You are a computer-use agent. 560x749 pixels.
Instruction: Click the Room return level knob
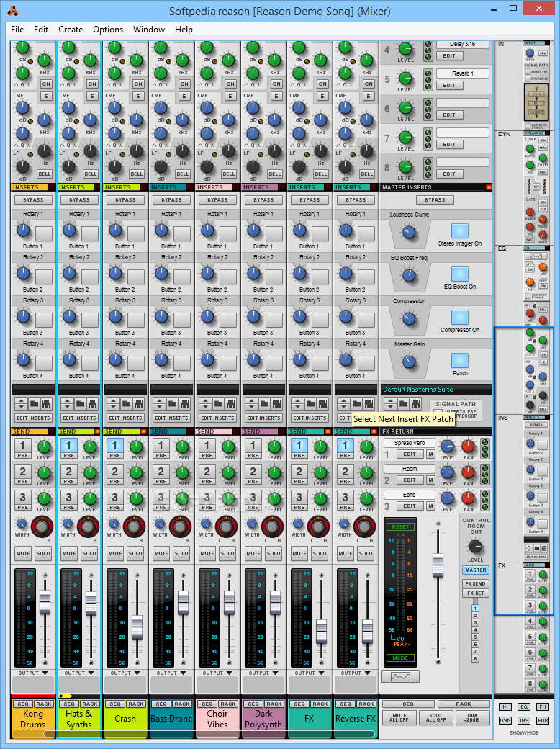click(x=447, y=472)
